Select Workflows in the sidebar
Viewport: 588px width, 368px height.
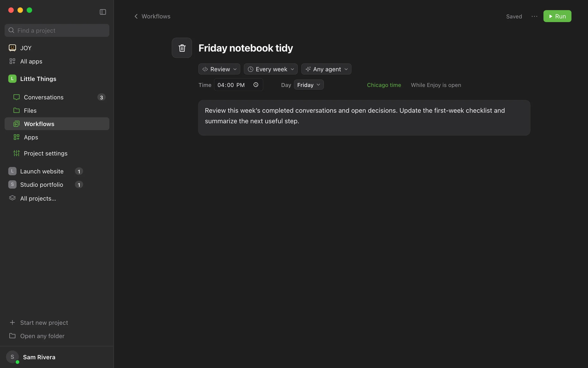coord(57,124)
